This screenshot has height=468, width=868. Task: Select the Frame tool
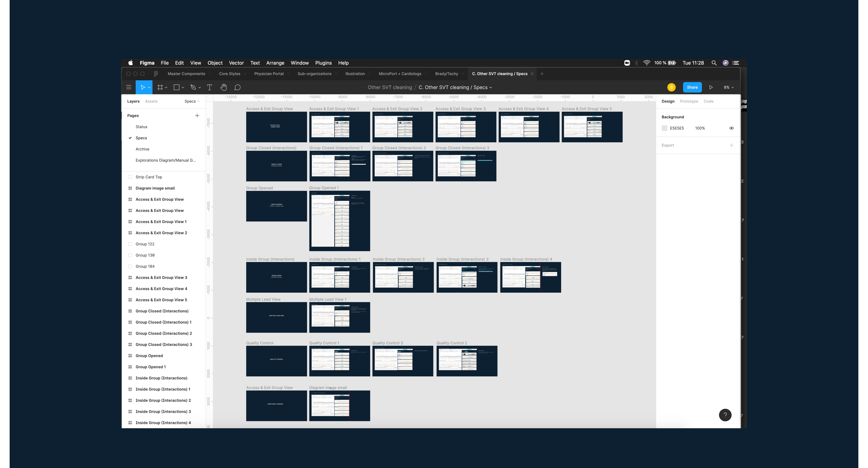tap(160, 87)
